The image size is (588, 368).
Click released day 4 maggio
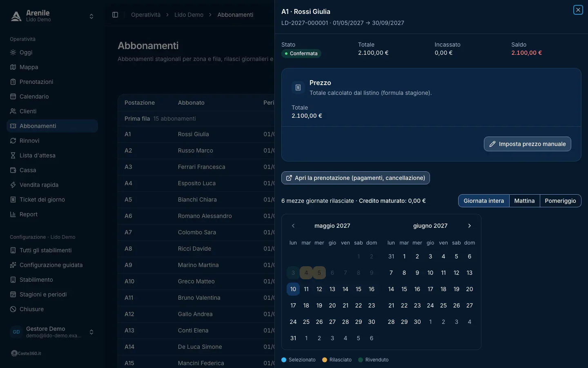[306, 273]
